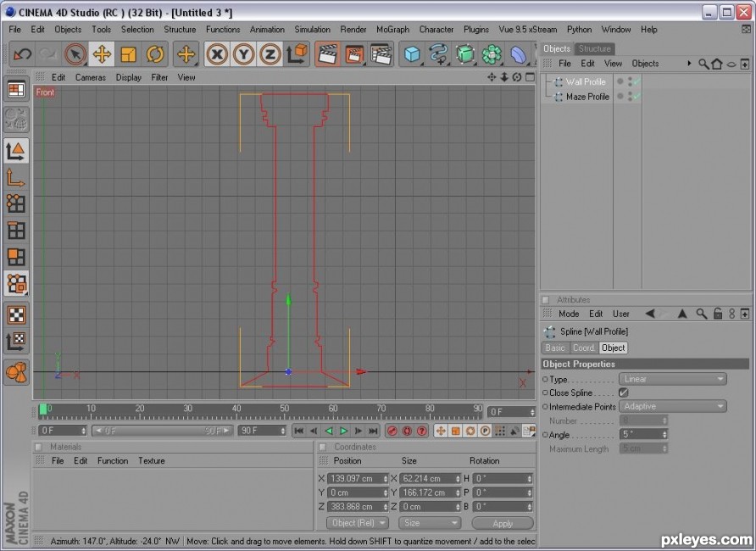Toggle the Close Spline checkbox
756x551 pixels.
coord(624,392)
